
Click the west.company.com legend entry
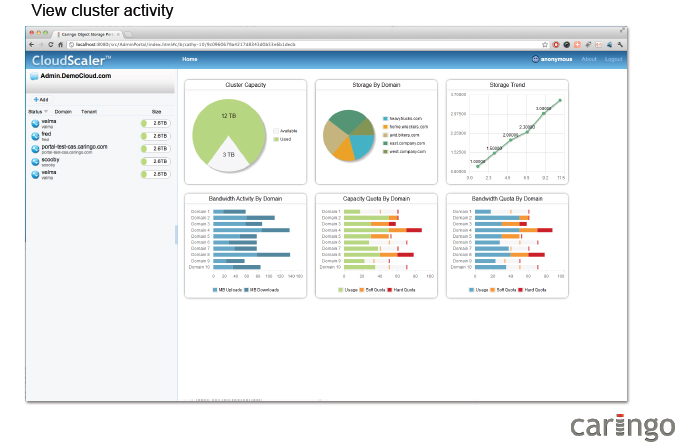(x=404, y=152)
